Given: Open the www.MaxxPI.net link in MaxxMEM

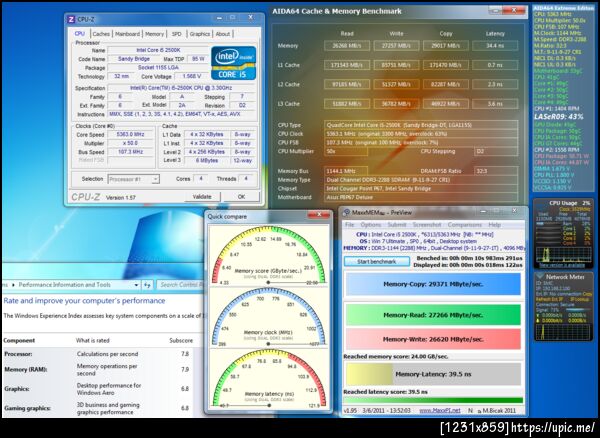Looking at the screenshot, I should coord(440,410).
